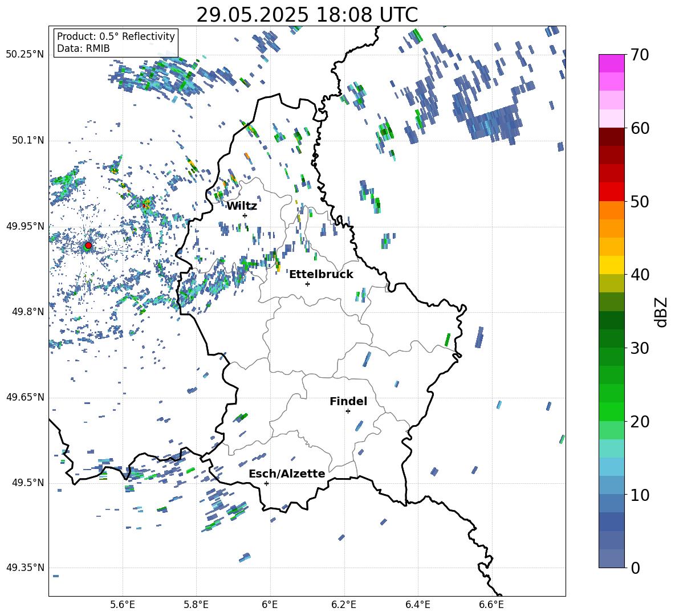Click the Product: 0.5° Reflectivity text
The height and width of the screenshot is (616, 675).
click(x=116, y=36)
